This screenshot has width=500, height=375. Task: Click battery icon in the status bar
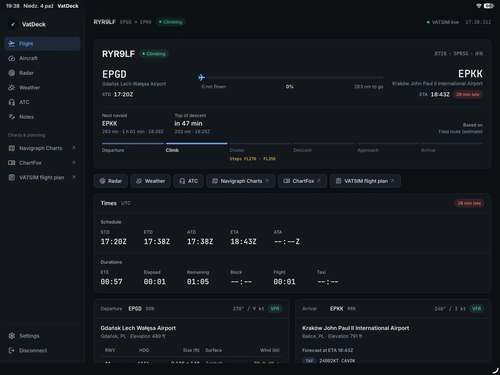click(x=489, y=6)
